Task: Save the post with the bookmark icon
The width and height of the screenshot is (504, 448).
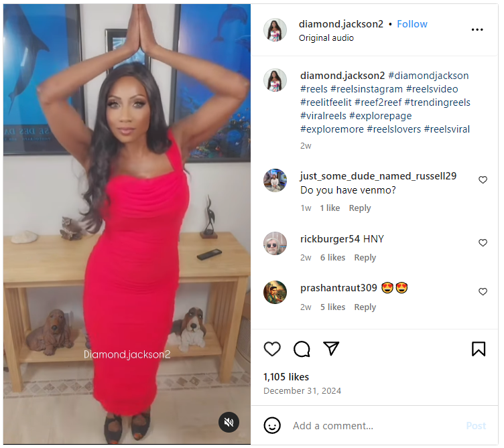Action: tap(479, 349)
